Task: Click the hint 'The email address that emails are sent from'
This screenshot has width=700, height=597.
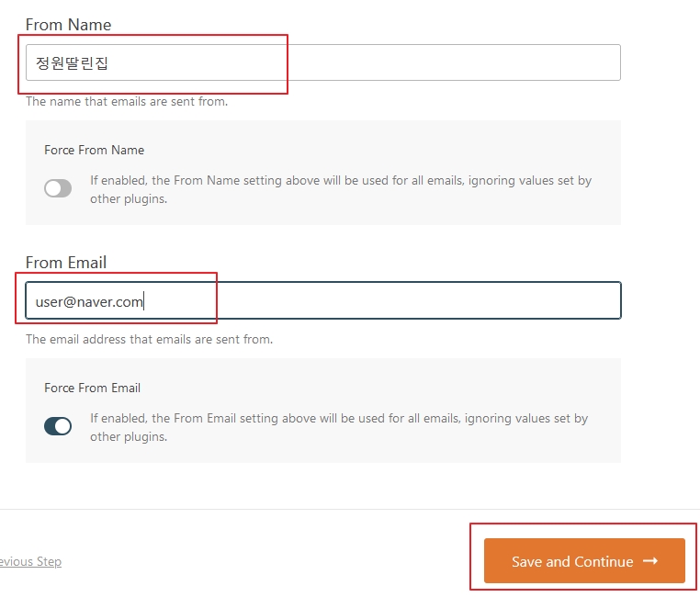Action: 149,339
